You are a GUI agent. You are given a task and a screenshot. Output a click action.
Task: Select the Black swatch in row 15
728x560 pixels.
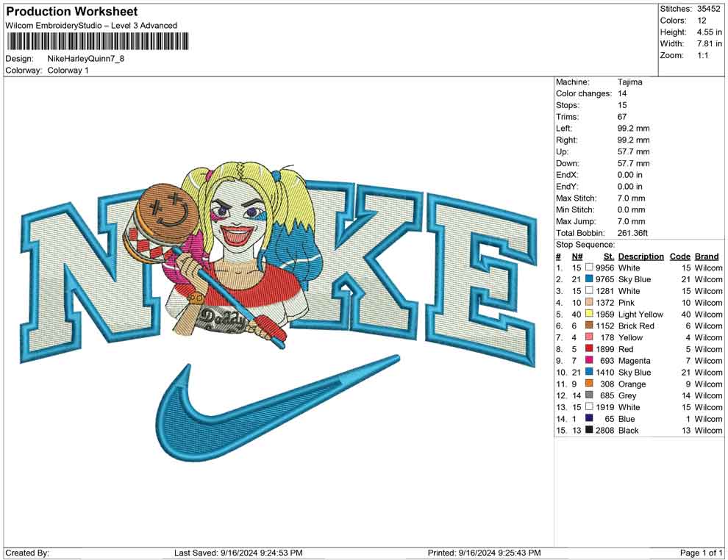coord(588,430)
